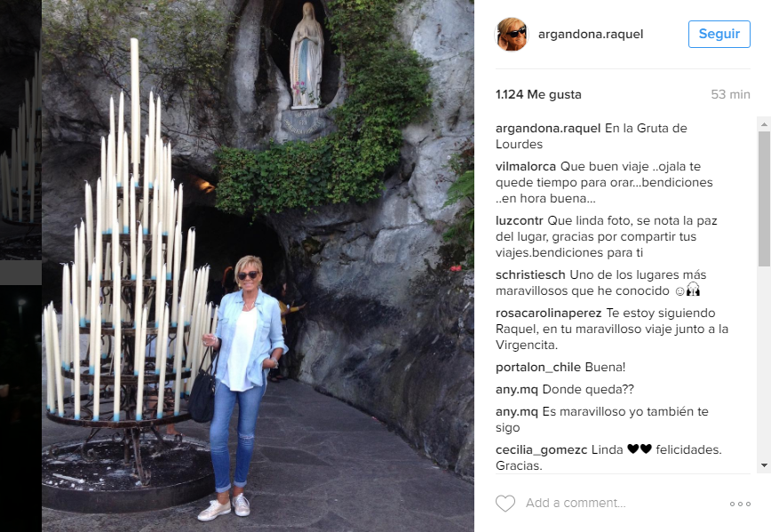This screenshot has height=532, width=771.
Task: Click the heart like icon
Action: tap(505, 503)
